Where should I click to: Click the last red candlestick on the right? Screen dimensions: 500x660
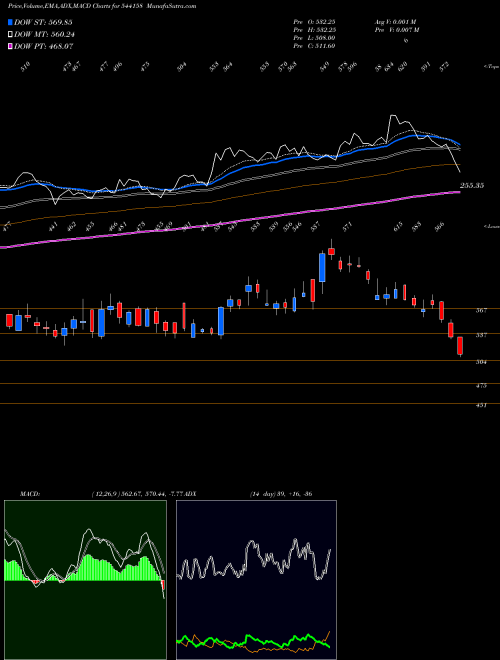pyautogui.click(x=460, y=346)
